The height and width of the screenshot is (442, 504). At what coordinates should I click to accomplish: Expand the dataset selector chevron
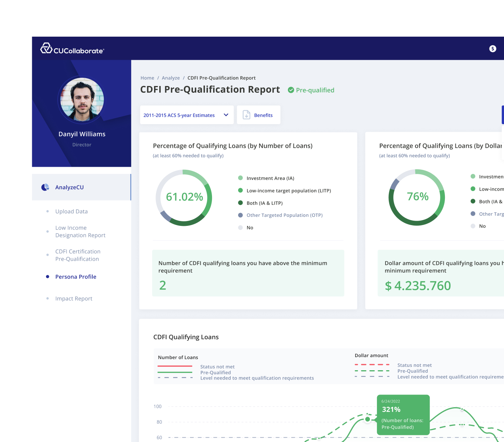pyautogui.click(x=226, y=115)
